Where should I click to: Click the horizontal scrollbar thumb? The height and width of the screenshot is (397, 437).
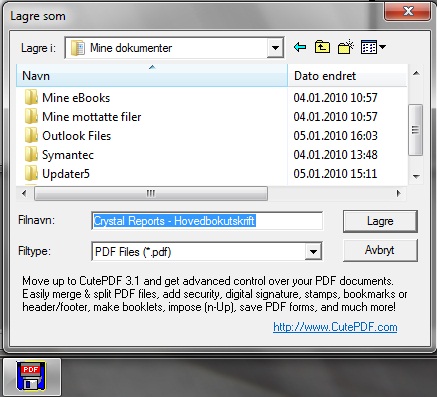pos(151,193)
